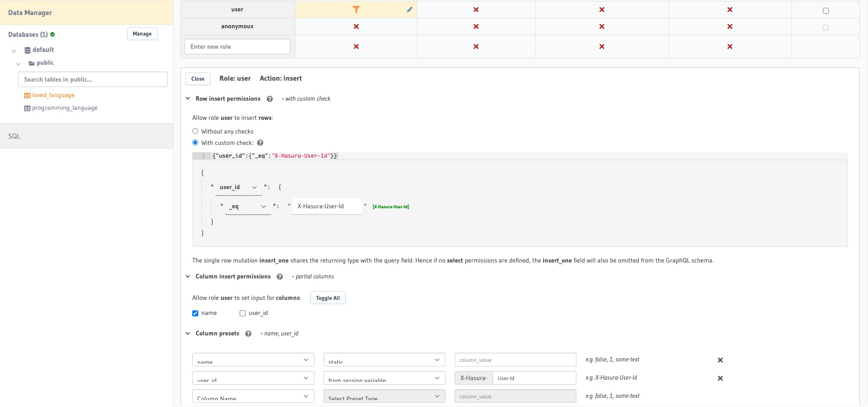The width and height of the screenshot is (868, 407).
Task: Open the SQL section in sidebar
Action: 87,136
